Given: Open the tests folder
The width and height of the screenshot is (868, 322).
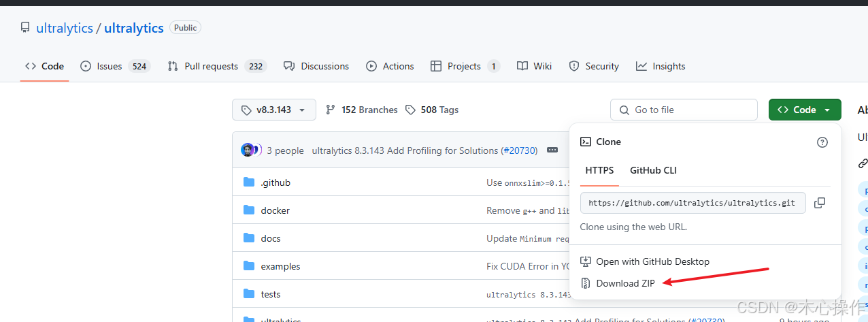Looking at the screenshot, I should (271, 294).
